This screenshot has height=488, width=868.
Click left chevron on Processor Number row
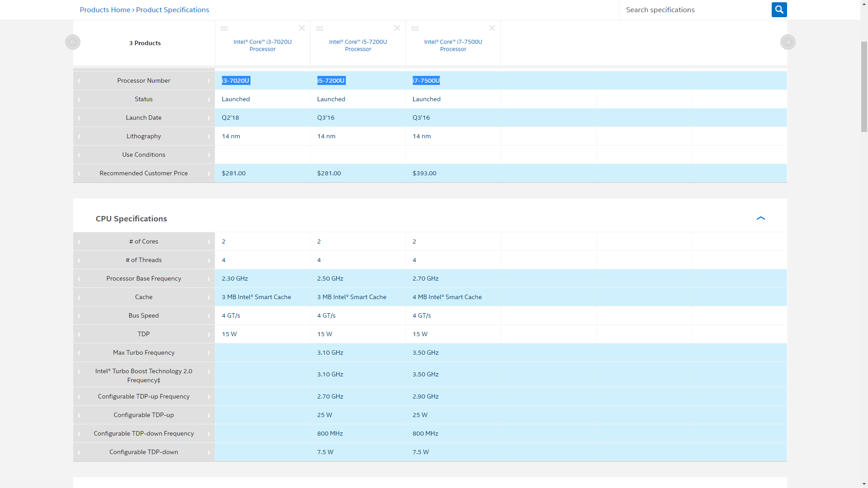click(79, 81)
